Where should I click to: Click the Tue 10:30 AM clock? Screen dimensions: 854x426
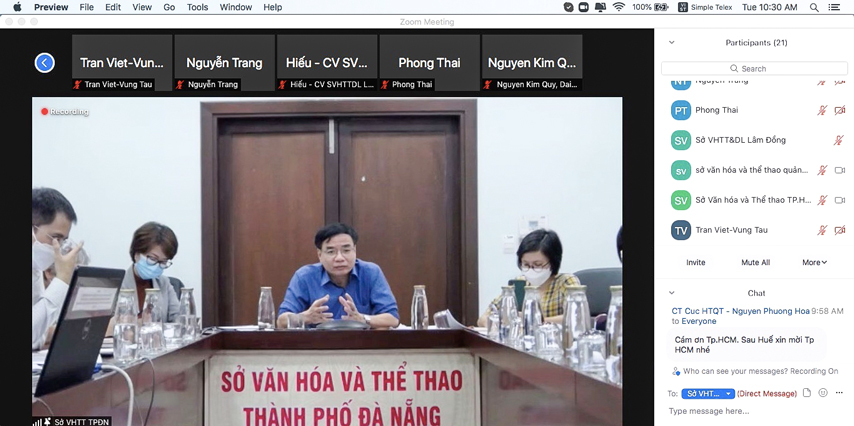coord(770,7)
